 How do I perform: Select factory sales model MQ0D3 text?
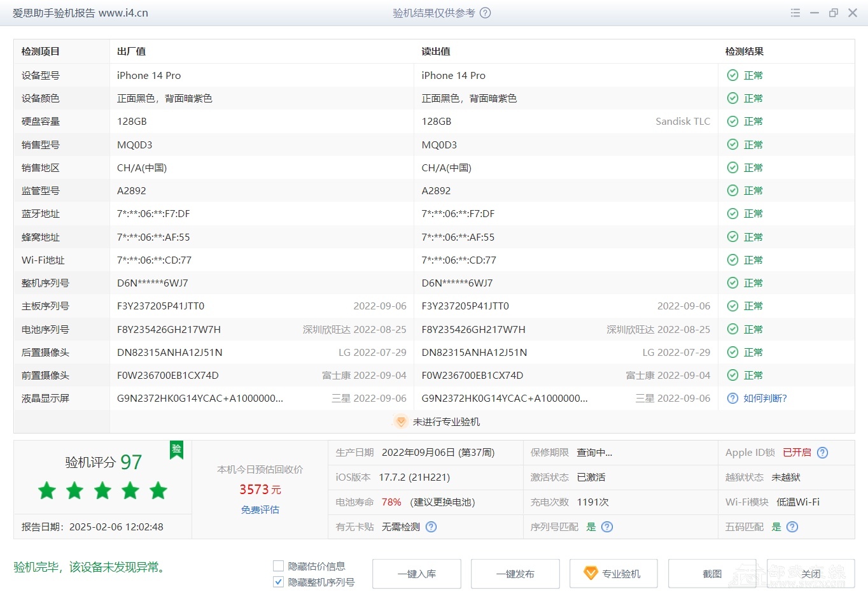pos(135,145)
